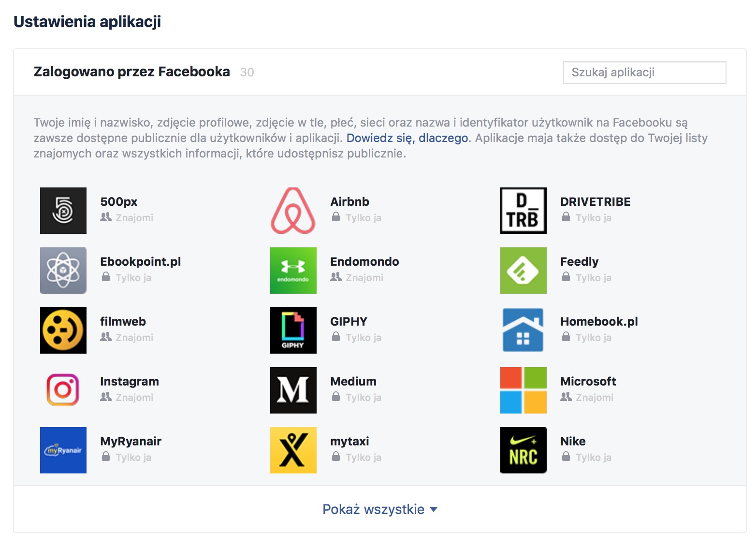Click the Ebookpoint.pl app title
Screen dimensions: 756x543
click(x=140, y=261)
